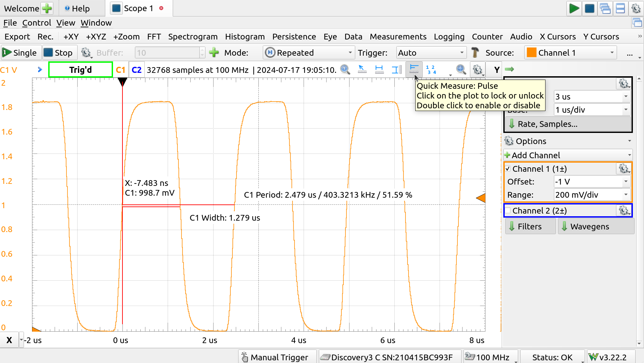The height and width of the screenshot is (363, 644).
Task: Expand the toolbar overflow chevron
Action: 640,36
